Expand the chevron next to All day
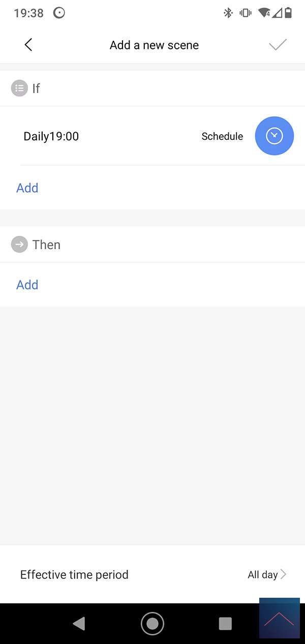 pos(284,574)
